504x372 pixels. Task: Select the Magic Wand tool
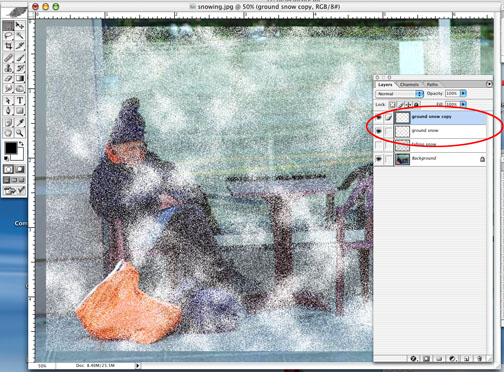(20, 36)
